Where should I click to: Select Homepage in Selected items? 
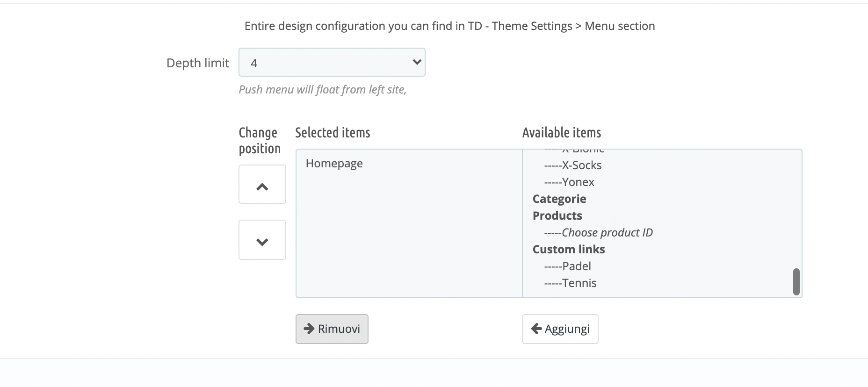click(334, 164)
